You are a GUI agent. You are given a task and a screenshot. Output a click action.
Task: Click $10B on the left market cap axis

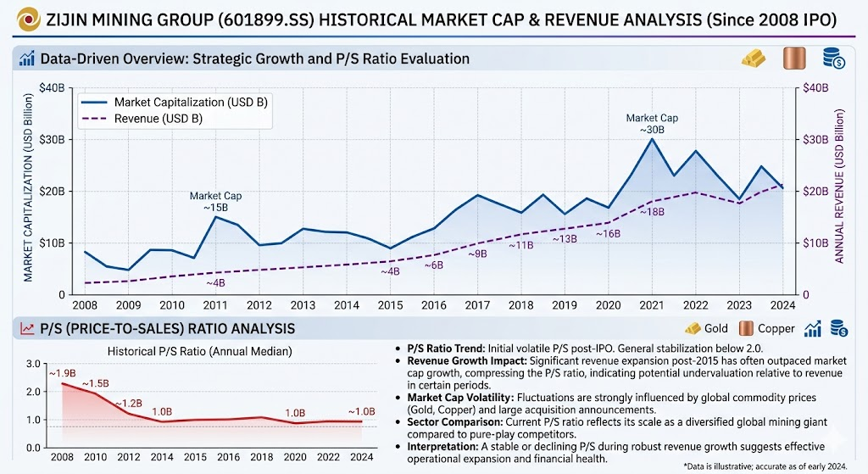pyautogui.click(x=52, y=243)
